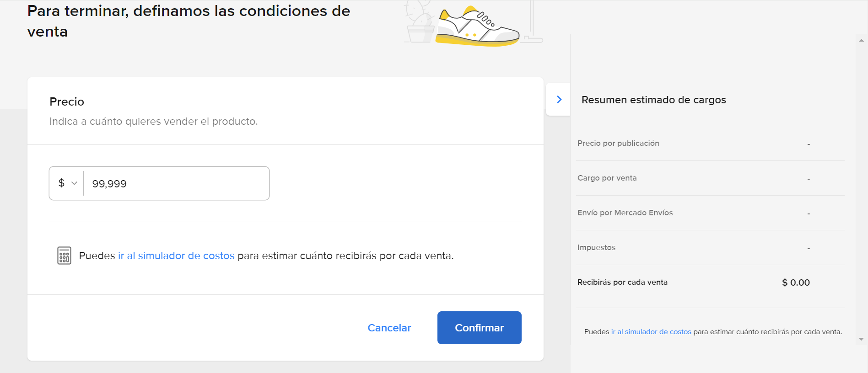The image size is (868, 373).
Task: Click the 'Precio por publicación' row label
Action: 618,143
